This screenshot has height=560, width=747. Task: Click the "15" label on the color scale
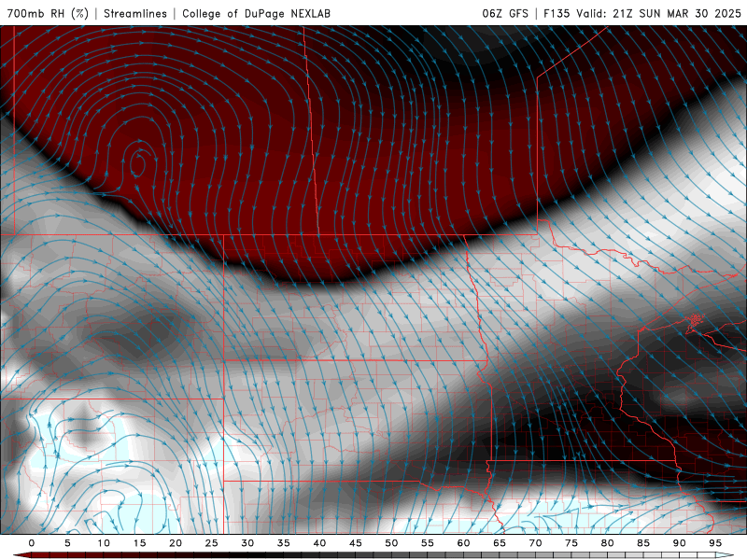pos(139,543)
